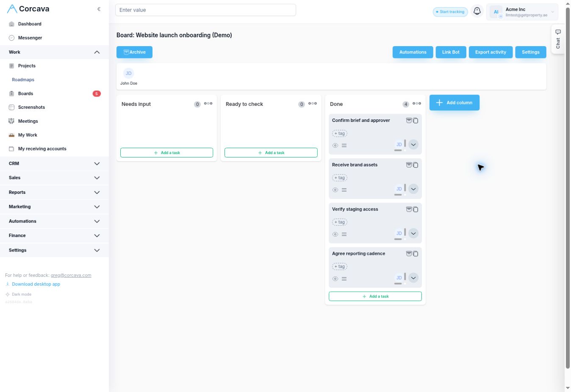Archive the 'Agree reporting cadence' card
The width and height of the screenshot is (571, 392).
(409, 254)
